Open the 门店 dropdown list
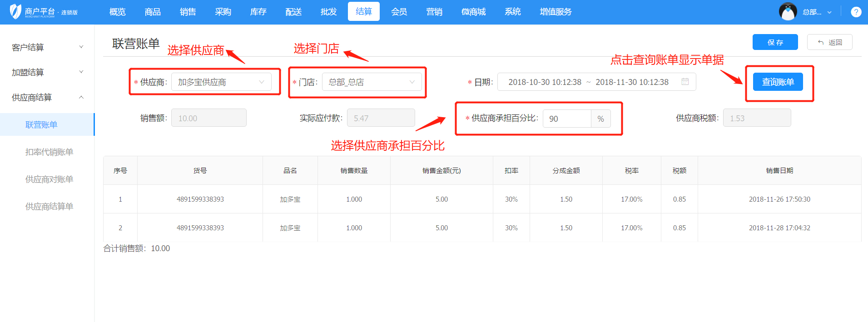868x322 pixels. tap(372, 82)
